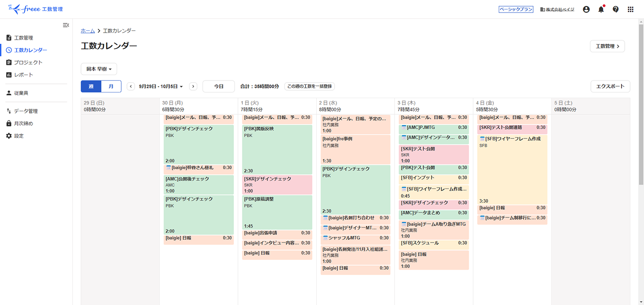644x305 pixels.
Task: Open the notifications bell icon
Action: point(601,9)
